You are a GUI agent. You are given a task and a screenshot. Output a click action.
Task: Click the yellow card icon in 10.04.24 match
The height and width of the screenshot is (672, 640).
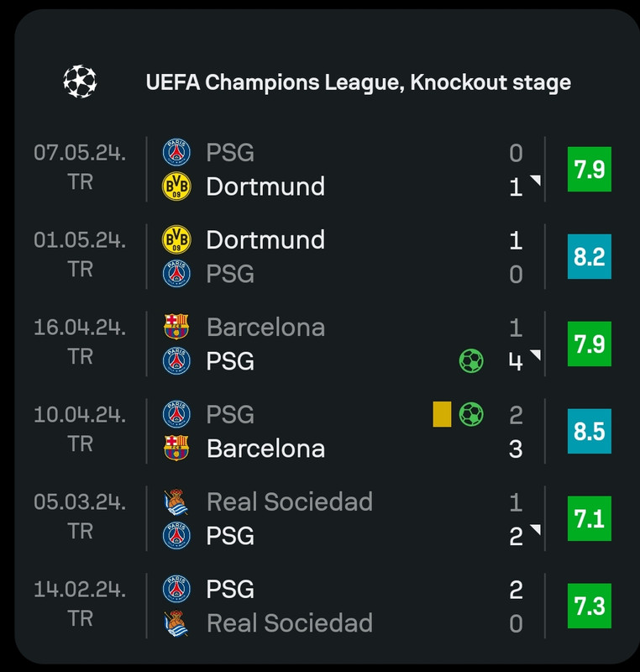pyautogui.click(x=442, y=414)
